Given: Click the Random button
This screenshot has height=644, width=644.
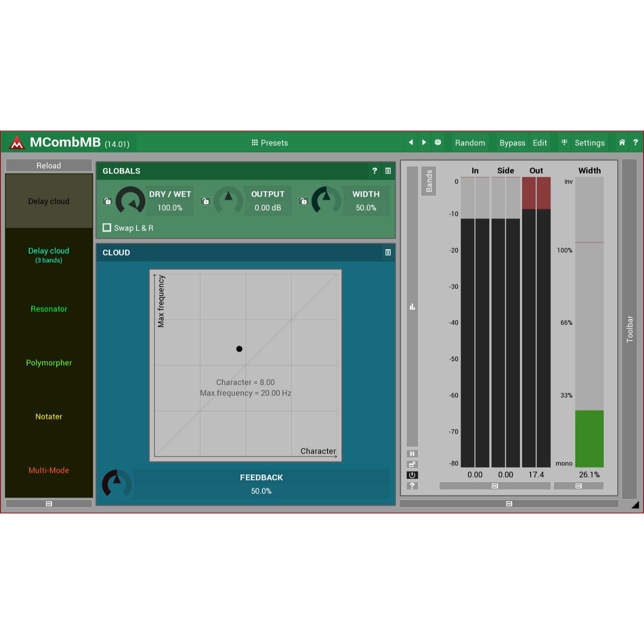Looking at the screenshot, I should pos(470,143).
